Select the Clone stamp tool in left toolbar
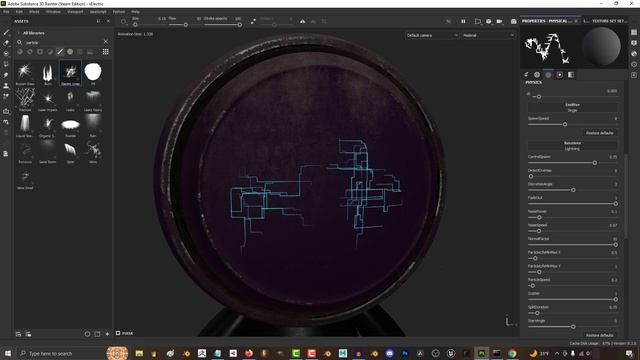 tap(6, 86)
